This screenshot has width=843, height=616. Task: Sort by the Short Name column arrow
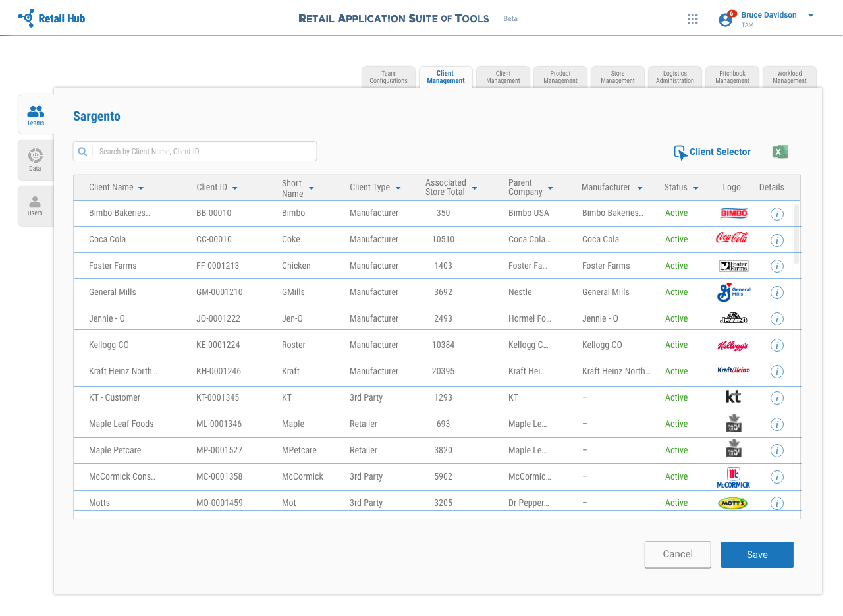pyautogui.click(x=312, y=188)
